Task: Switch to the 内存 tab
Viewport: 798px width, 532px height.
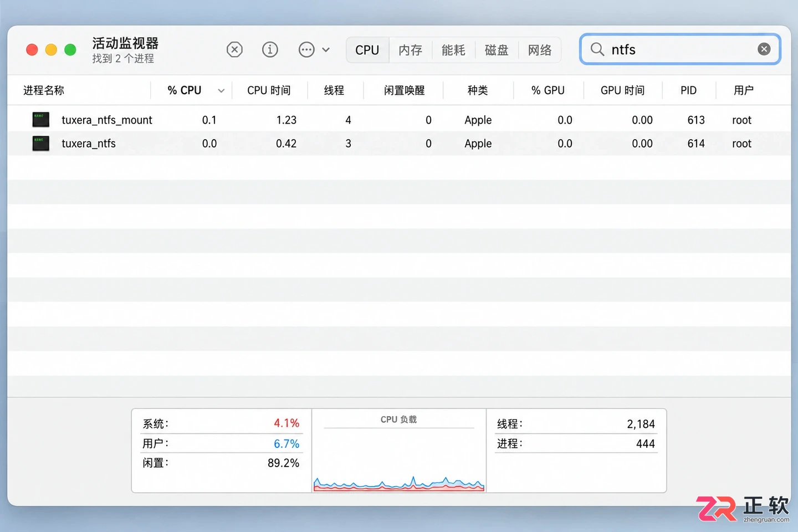Action: 411,50
